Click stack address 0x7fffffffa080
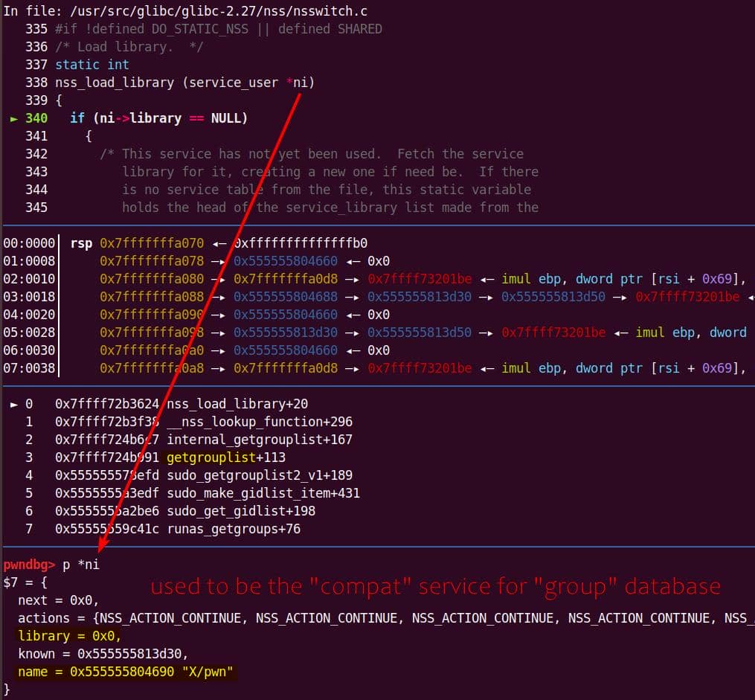 [x=152, y=279]
